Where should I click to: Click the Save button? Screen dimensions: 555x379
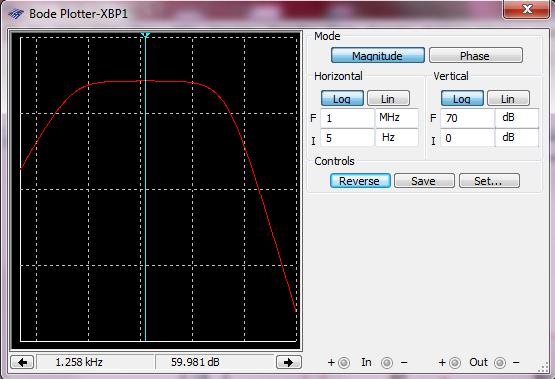click(424, 181)
